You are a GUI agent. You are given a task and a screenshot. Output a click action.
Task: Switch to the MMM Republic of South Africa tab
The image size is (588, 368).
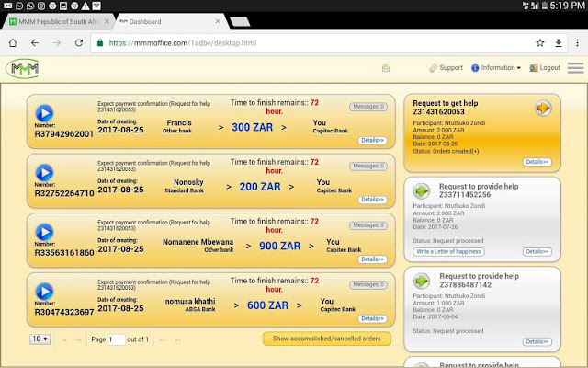[x=57, y=21]
